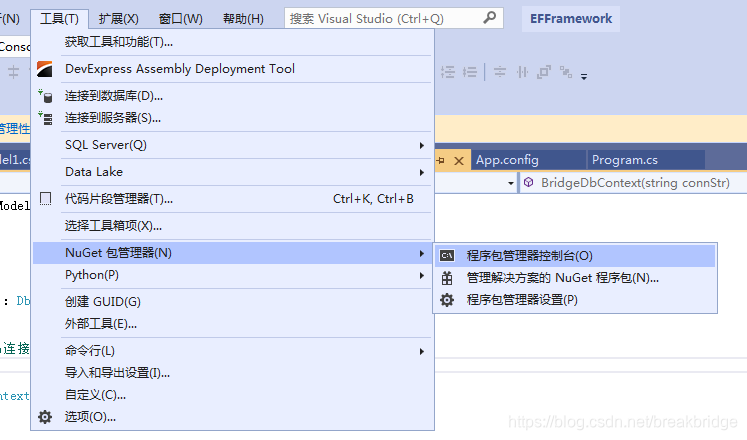Click the 搜索 Visual Studio search box
Screen dimensions: 747x440
(394, 18)
